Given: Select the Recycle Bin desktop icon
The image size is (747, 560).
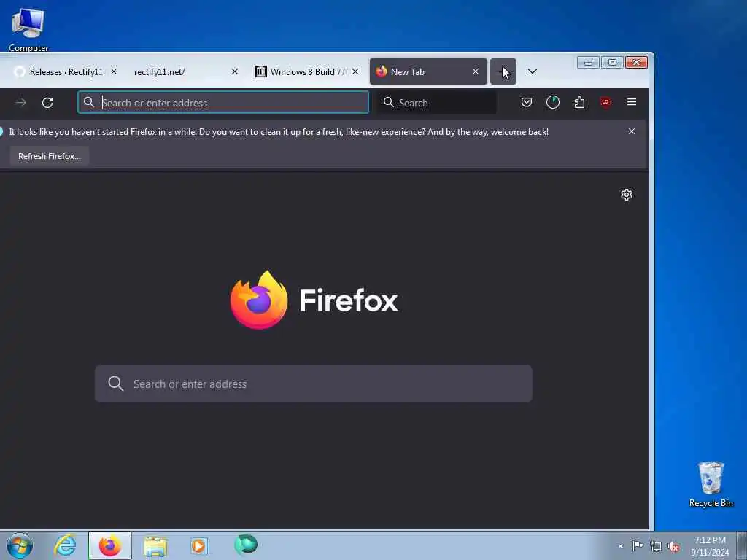Looking at the screenshot, I should click(711, 485).
